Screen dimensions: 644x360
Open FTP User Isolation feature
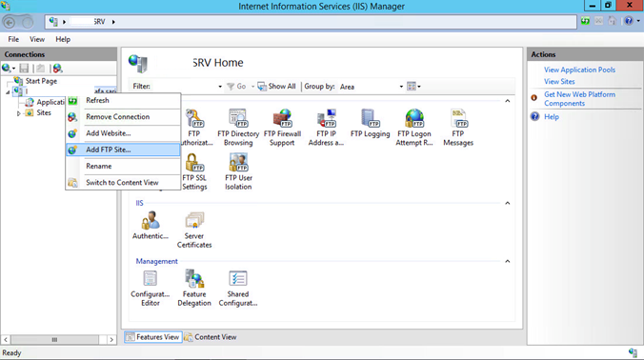coord(238,171)
